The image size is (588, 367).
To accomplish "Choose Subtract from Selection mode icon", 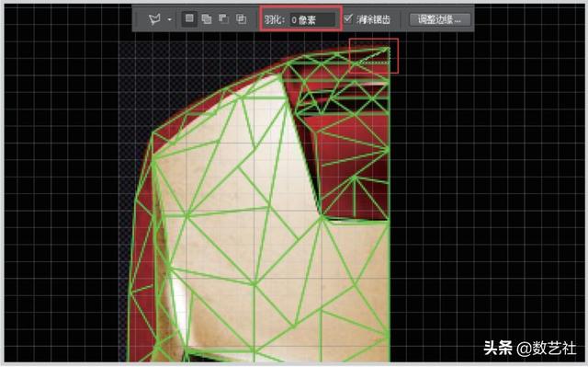I will 223,18.
